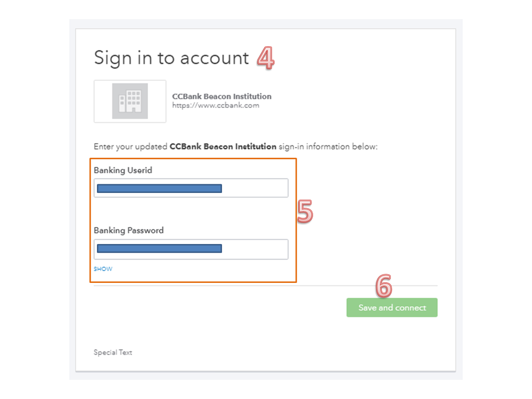Click the CCBank Beacon Institution bank name

pyautogui.click(x=222, y=96)
